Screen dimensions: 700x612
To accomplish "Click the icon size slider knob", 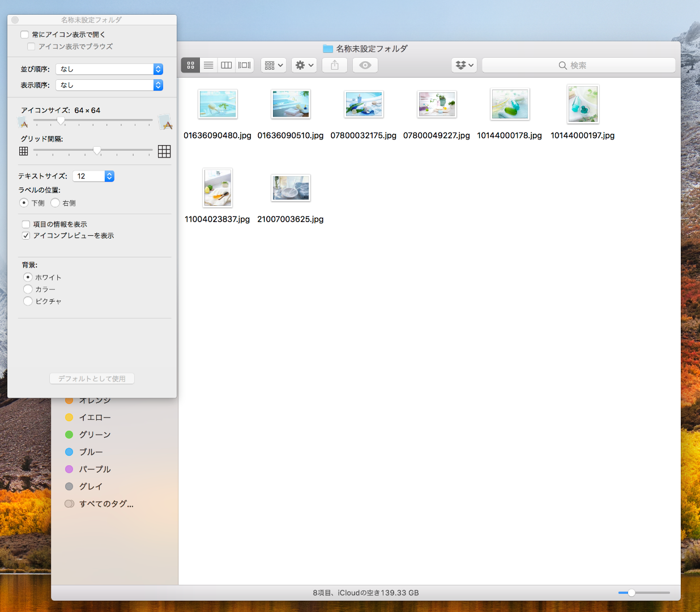I will click(x=61, y=120).
